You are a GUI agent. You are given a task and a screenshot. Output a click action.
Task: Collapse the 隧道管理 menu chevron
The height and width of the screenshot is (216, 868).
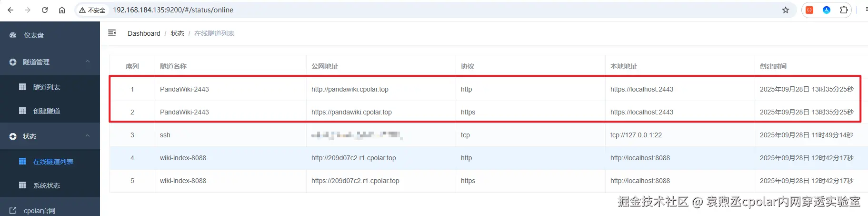click(x=88, y=62)
